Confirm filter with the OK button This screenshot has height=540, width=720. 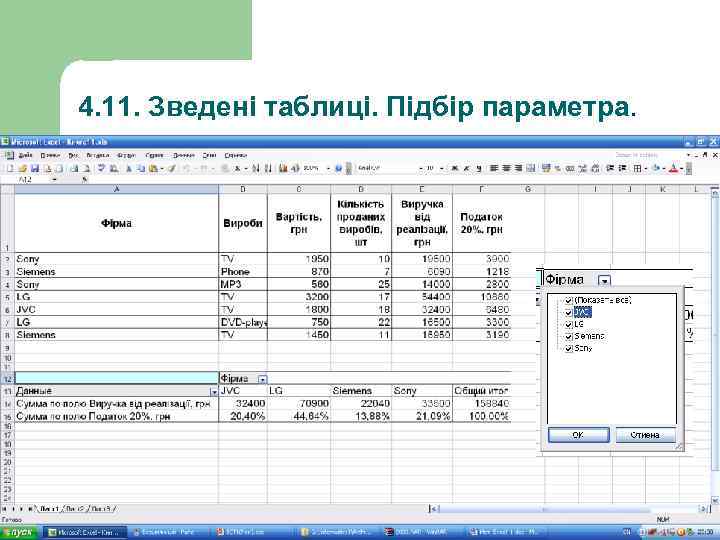(579, 435)
